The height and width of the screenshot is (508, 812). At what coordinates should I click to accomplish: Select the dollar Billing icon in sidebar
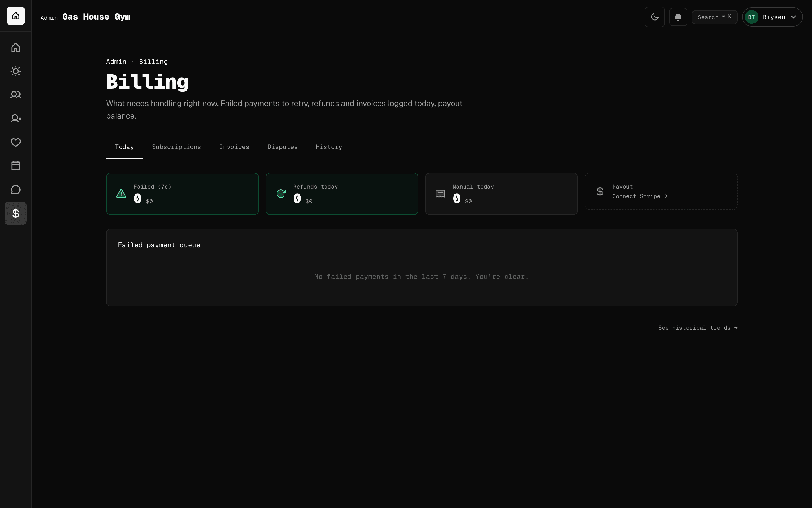pyautogui.click(x=16, y=213)
